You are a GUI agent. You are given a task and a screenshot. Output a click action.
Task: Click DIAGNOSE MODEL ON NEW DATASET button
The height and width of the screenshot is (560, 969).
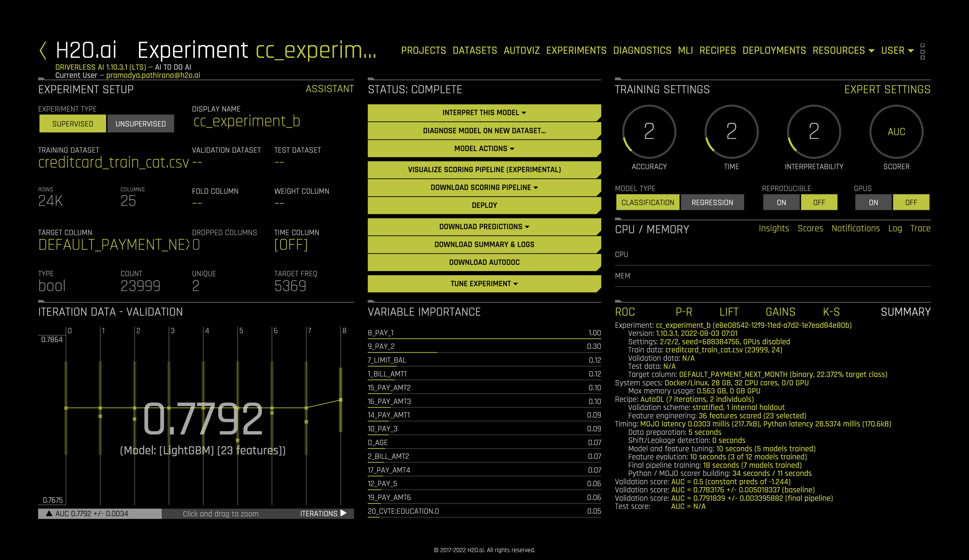[x=484, y=131]
